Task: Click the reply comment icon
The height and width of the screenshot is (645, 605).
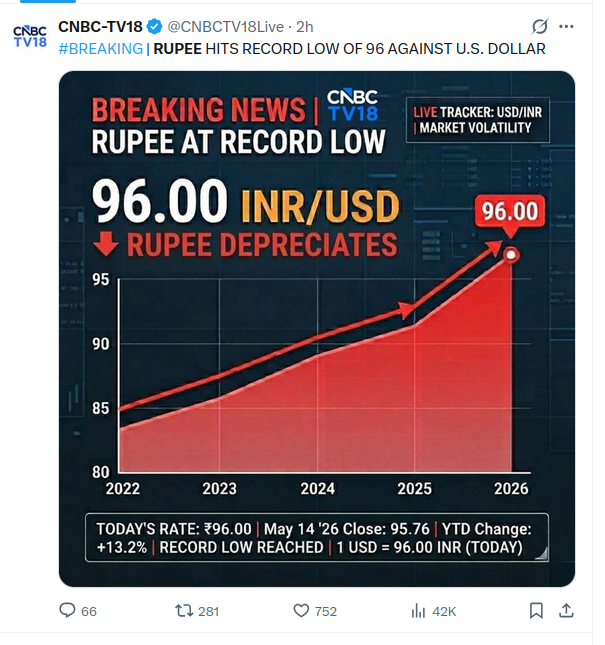Action: click(67, 610)
